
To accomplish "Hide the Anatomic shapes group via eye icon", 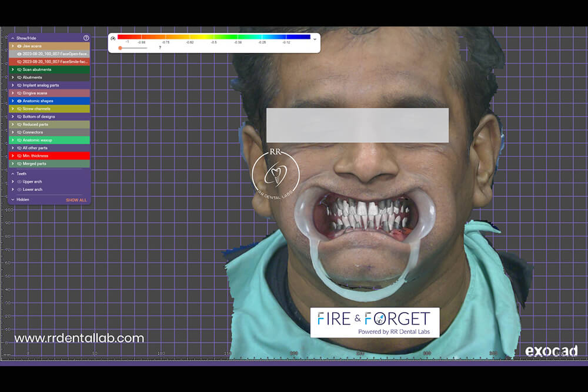I will (x=19, y=101).
